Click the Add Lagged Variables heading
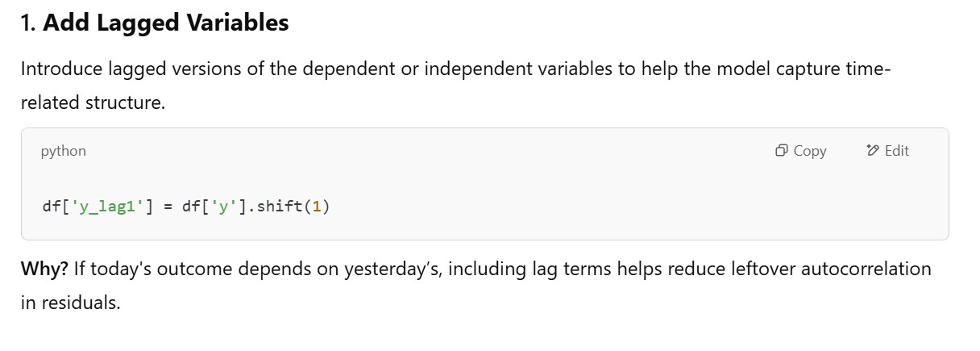The height and width of the screenshot is (351, 980). [165, 23]
